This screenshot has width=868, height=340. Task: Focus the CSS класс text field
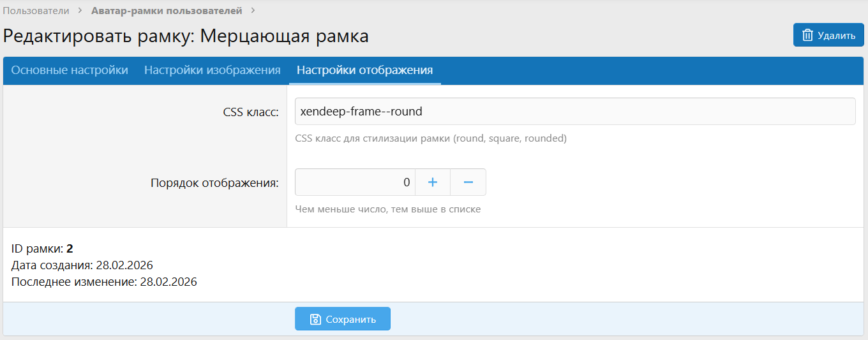(x=574, y=112)
